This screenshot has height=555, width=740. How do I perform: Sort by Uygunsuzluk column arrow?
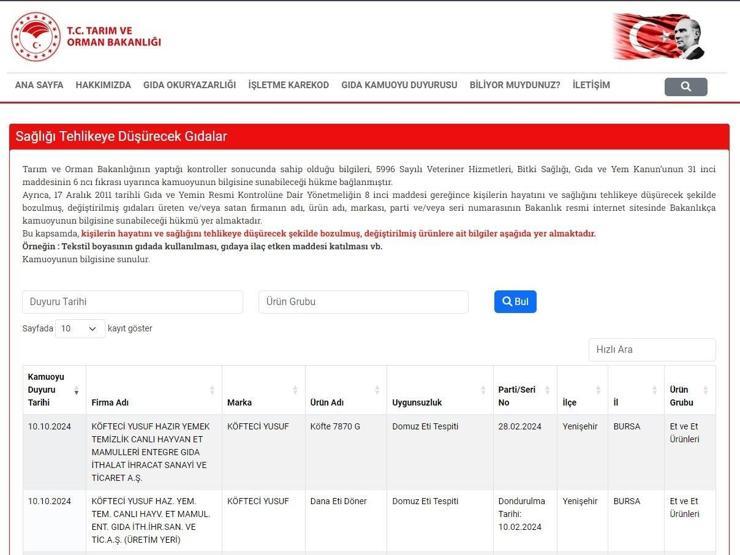(x=483, y=390)
